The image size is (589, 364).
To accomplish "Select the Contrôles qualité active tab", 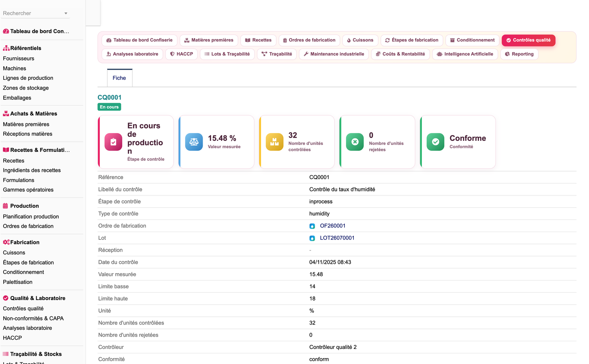I will point(529,40).
